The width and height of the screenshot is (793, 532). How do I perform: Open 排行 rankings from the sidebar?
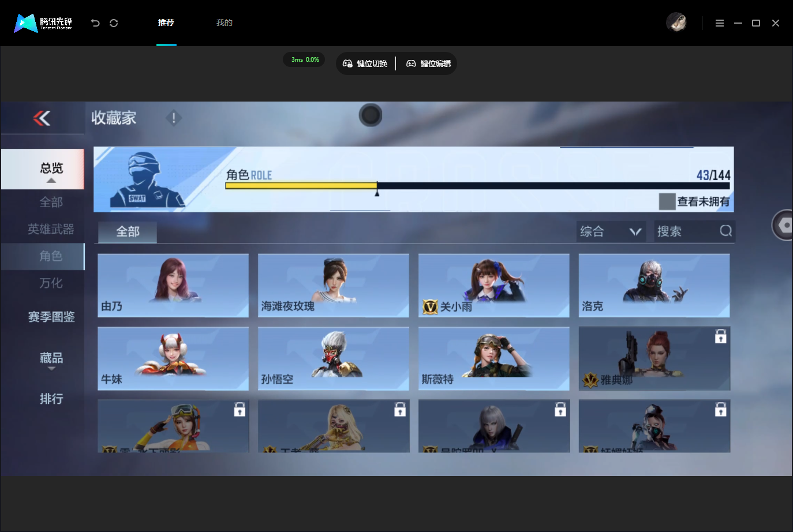(51, 399)
